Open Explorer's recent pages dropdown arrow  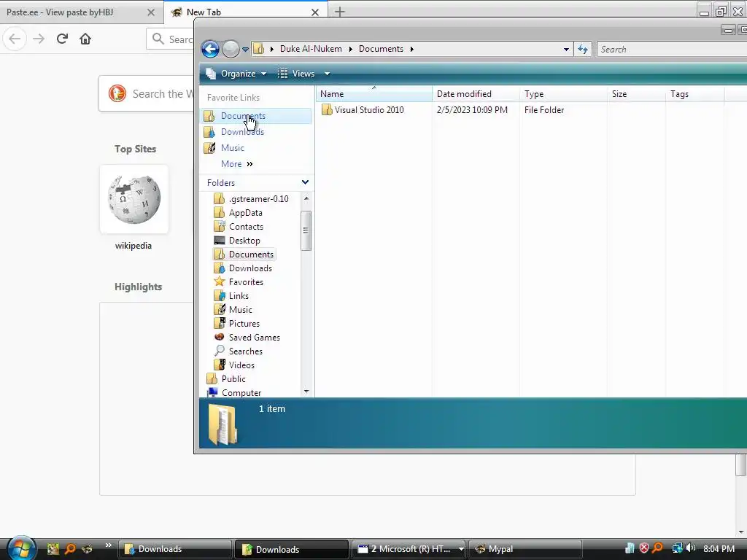(x=245, y=49)
